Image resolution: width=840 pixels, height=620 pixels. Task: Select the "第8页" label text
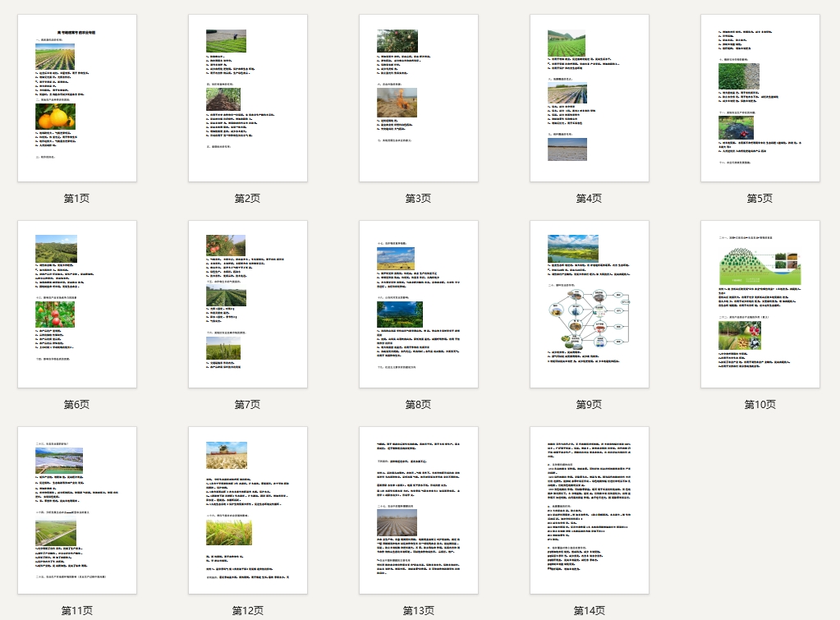(x=419, y=405)
